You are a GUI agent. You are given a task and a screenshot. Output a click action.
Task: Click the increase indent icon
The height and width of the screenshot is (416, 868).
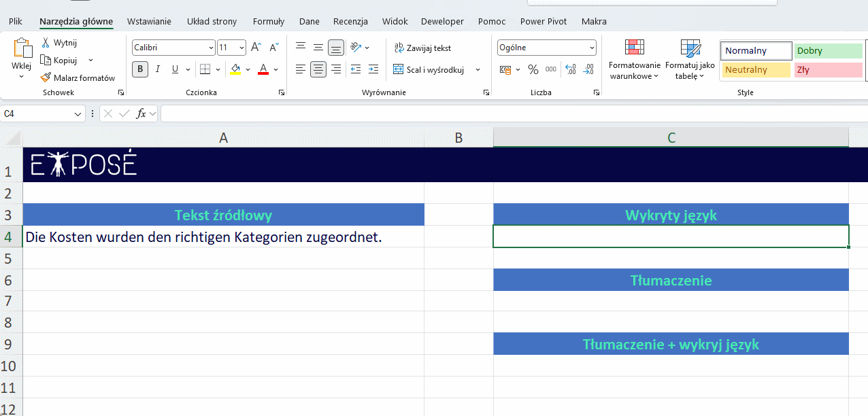[x=373, y=69]
